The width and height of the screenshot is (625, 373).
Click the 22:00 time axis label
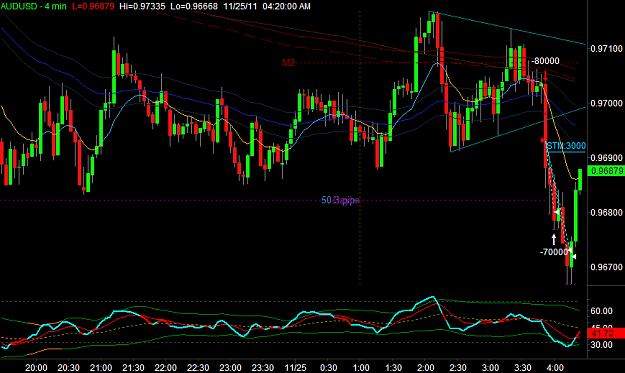coord(165,367)
